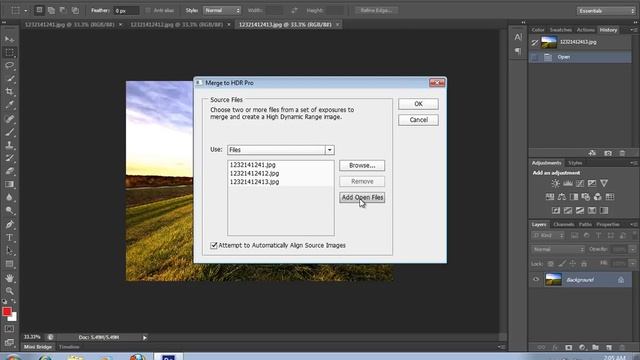Toggle lock image pixels in Layers panel

(562, 264)
